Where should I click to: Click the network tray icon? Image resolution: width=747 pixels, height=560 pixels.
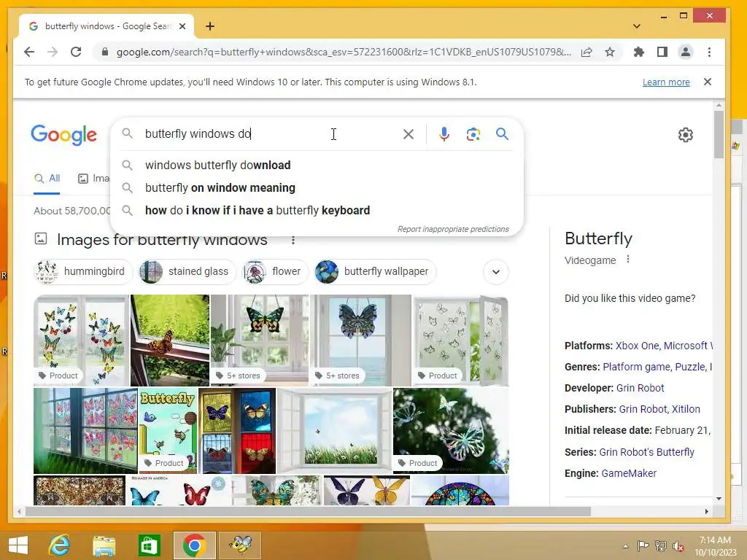[660, 546]
